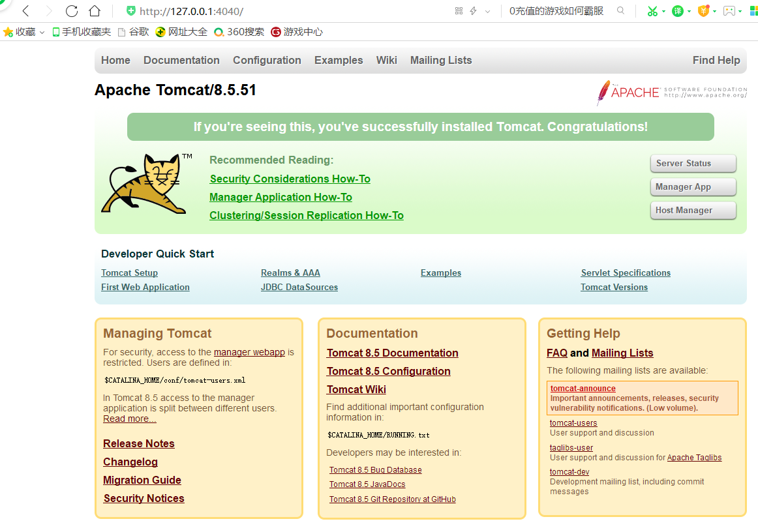Open Find Help in the nav bar

tap(716, 61)
